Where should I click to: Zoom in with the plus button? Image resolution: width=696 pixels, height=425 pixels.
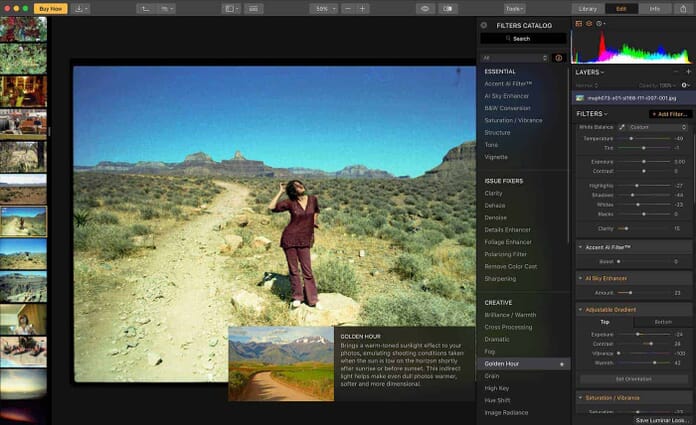pyautogui.click(x=362, y=8)
